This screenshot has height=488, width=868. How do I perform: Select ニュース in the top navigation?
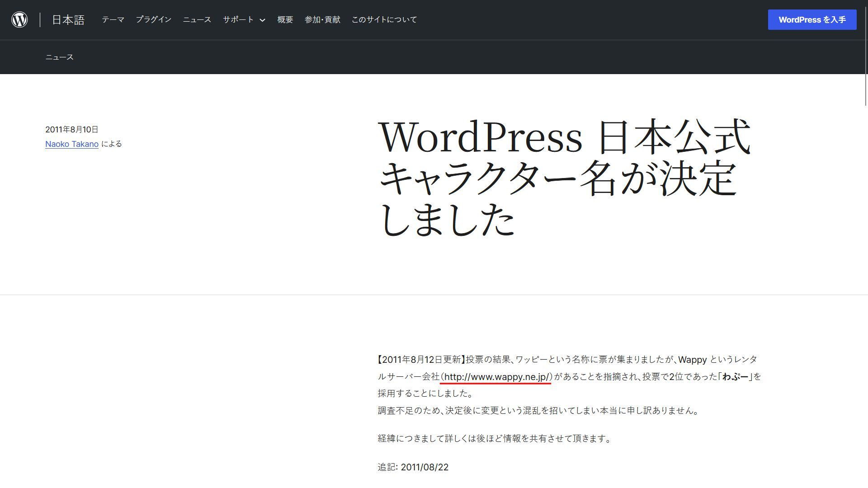pos(197,20)
